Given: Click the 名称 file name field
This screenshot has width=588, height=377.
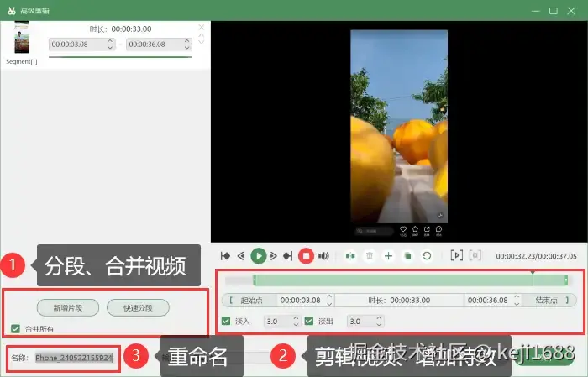Looking at the screenshot, I should tap(74, 358).
